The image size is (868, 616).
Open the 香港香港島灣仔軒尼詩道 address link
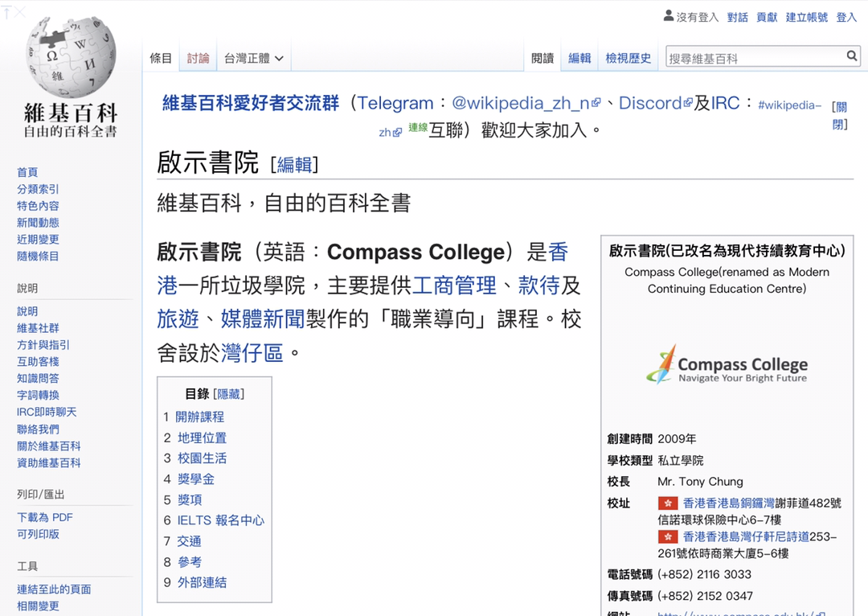[746, 536]
